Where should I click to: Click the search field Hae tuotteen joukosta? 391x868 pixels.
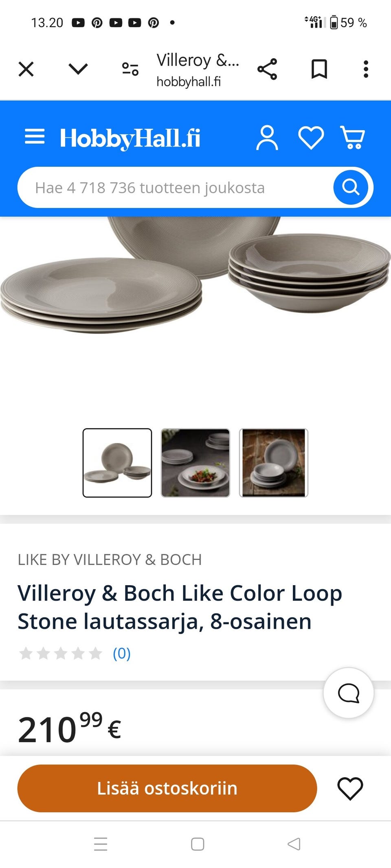[175, 187]
